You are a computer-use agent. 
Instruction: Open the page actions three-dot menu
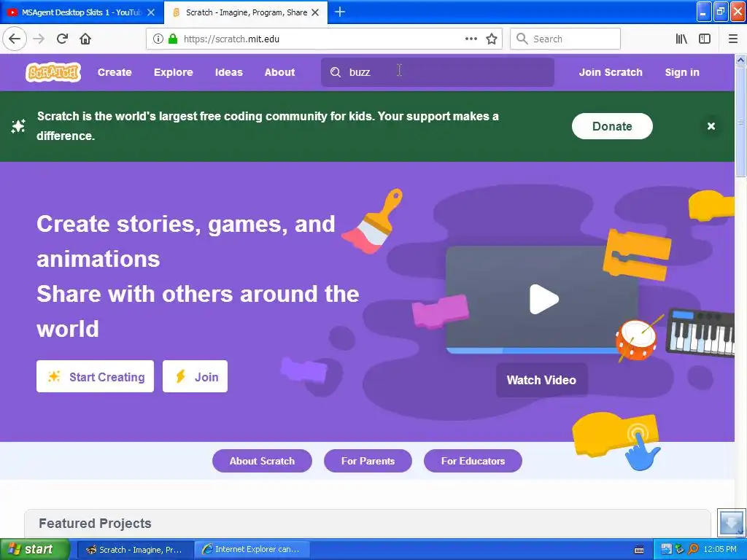[471, 39]
